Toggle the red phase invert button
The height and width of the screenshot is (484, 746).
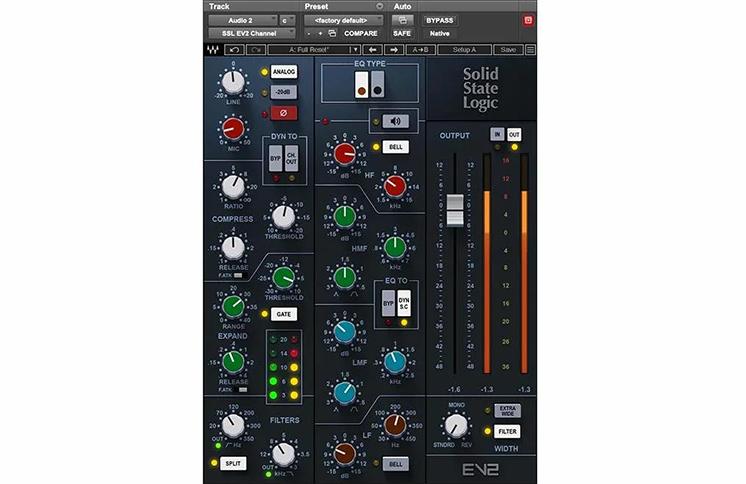[x=284, y=113]
